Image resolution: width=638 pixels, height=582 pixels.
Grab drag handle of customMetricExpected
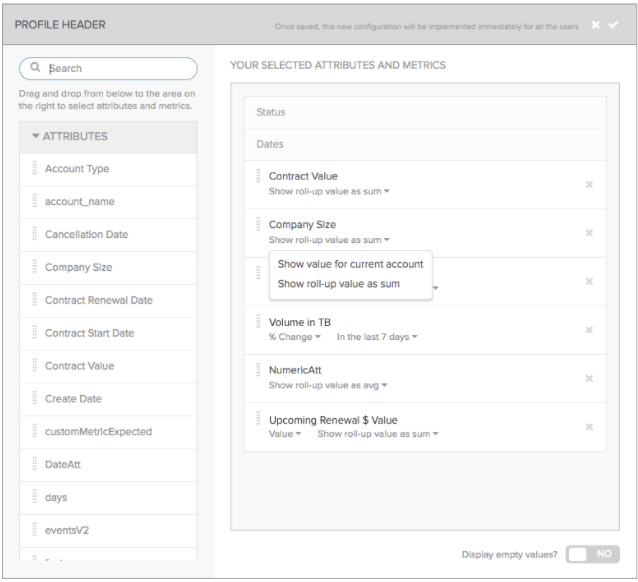click(35, 431)
